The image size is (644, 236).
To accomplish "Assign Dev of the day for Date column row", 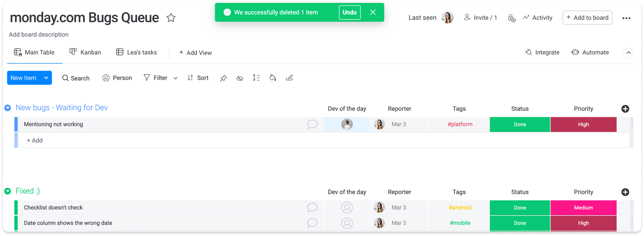I will (347, 223).
